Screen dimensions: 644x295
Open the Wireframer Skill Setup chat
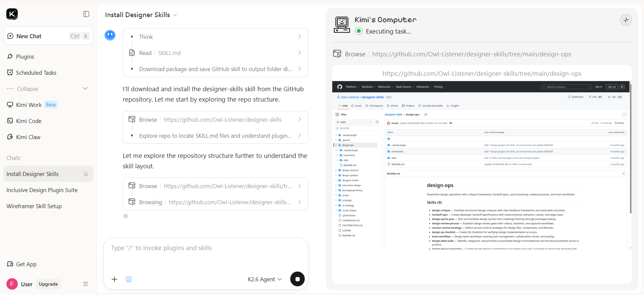point(34,206)
